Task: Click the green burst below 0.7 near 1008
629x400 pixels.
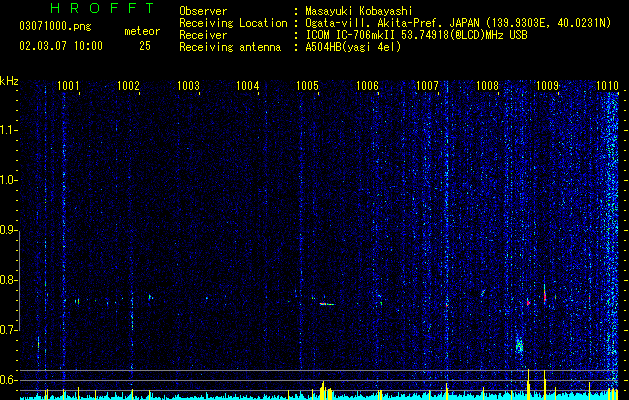Action: (x=519, y=345)
